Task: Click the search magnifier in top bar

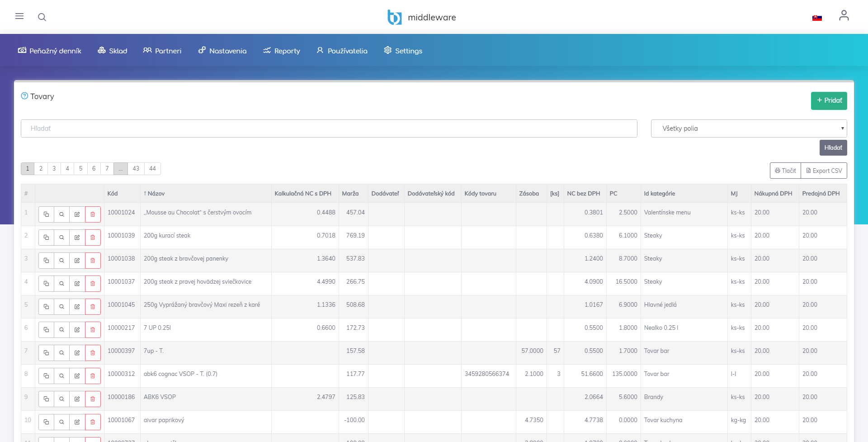Action: pyautogui.click(x=42, y=17)
